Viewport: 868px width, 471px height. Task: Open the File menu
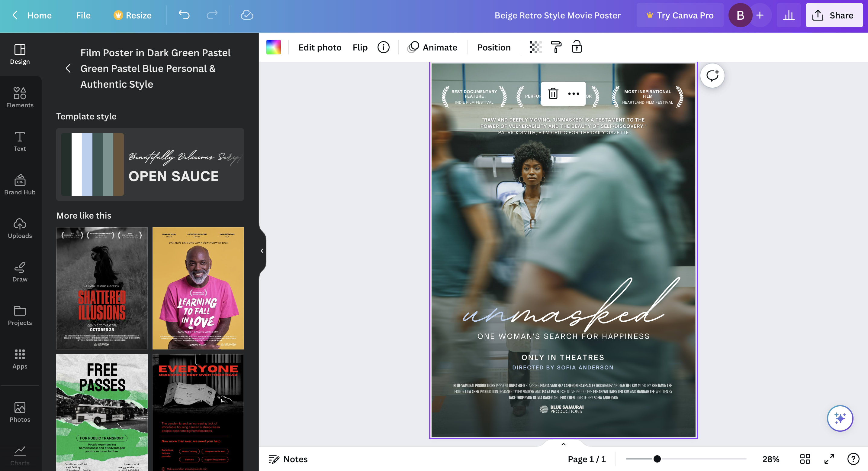pyautogui.click(x=83, y=15)
